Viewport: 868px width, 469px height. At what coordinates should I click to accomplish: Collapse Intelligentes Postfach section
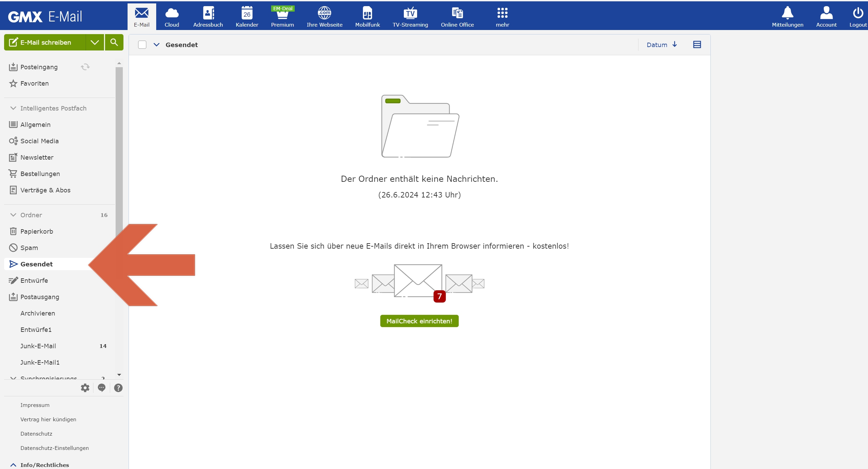click(x=13, y=108)
